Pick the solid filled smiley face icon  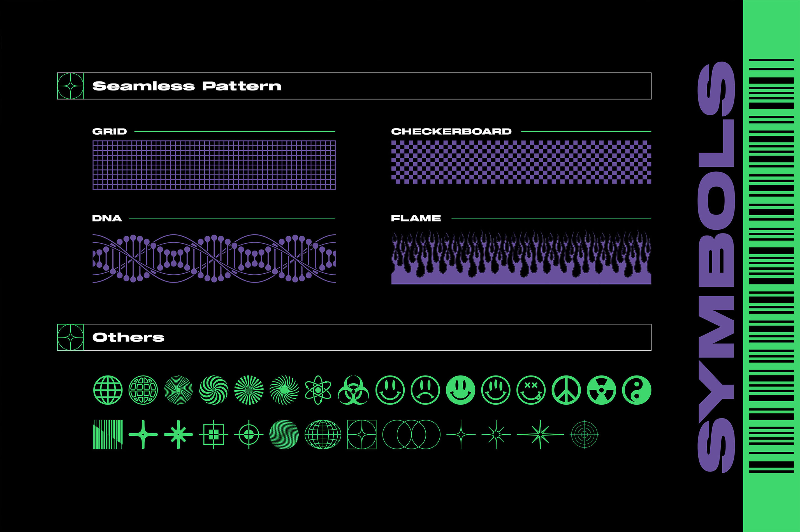click(460, 390)
